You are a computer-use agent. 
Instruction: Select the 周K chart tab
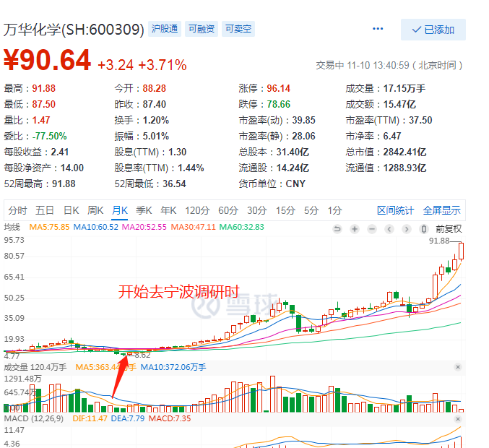pos(95,210)
